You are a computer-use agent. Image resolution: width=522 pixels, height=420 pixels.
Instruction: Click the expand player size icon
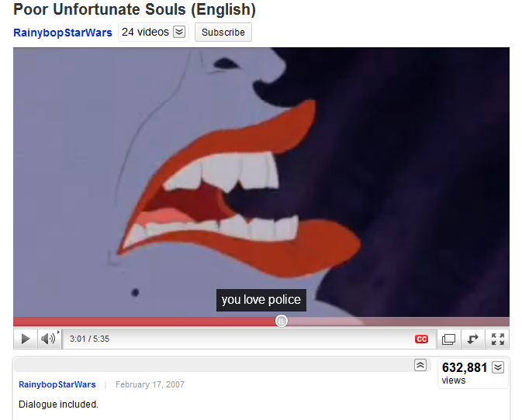(472, 339)
